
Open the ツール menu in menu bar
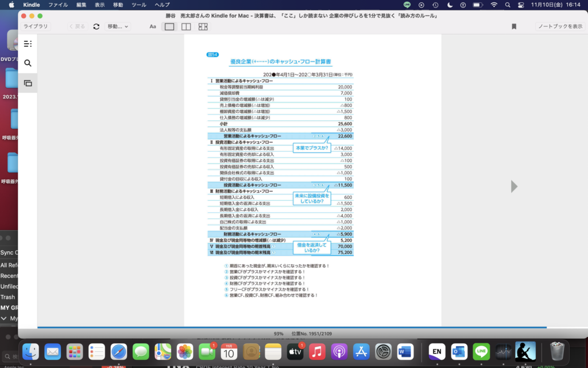click(138, 5)
